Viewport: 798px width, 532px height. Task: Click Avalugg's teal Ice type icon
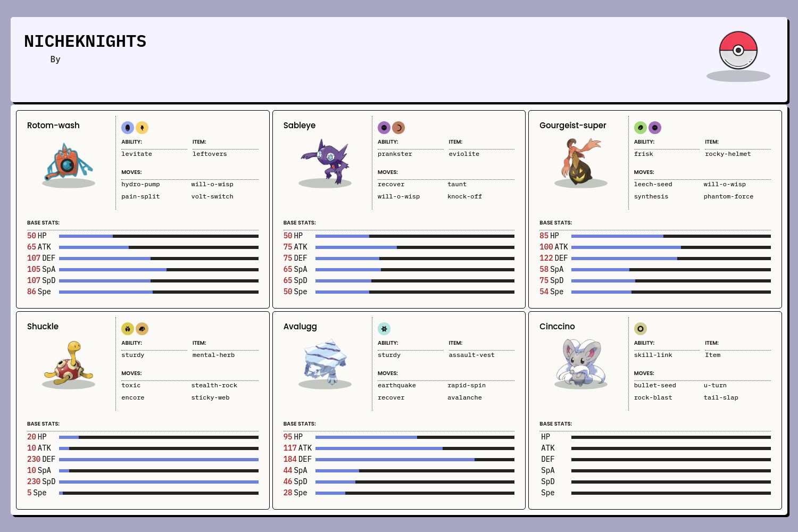coord(384,329)
